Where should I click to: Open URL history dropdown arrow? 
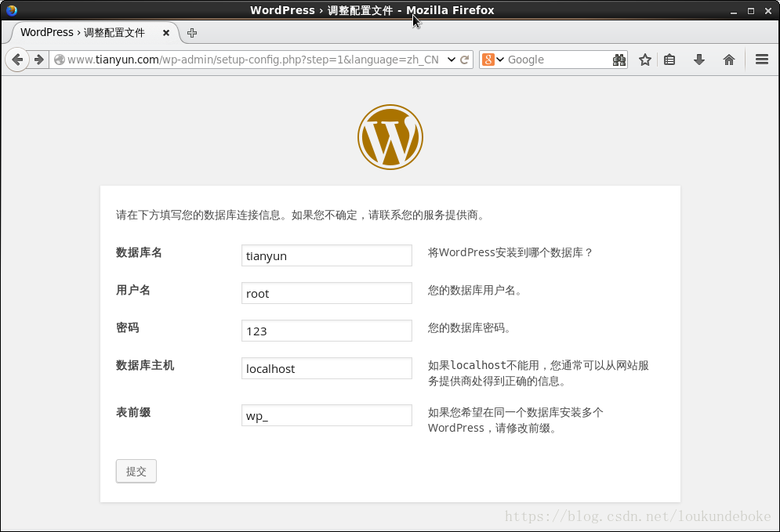pyautogui.click(x=452, y=60)
